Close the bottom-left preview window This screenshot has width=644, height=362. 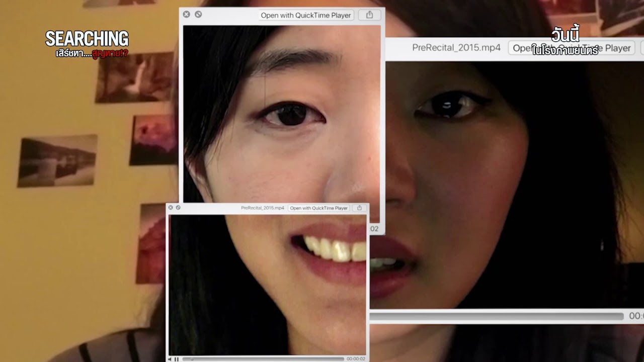pyautogui.click(x=171, y=208)
